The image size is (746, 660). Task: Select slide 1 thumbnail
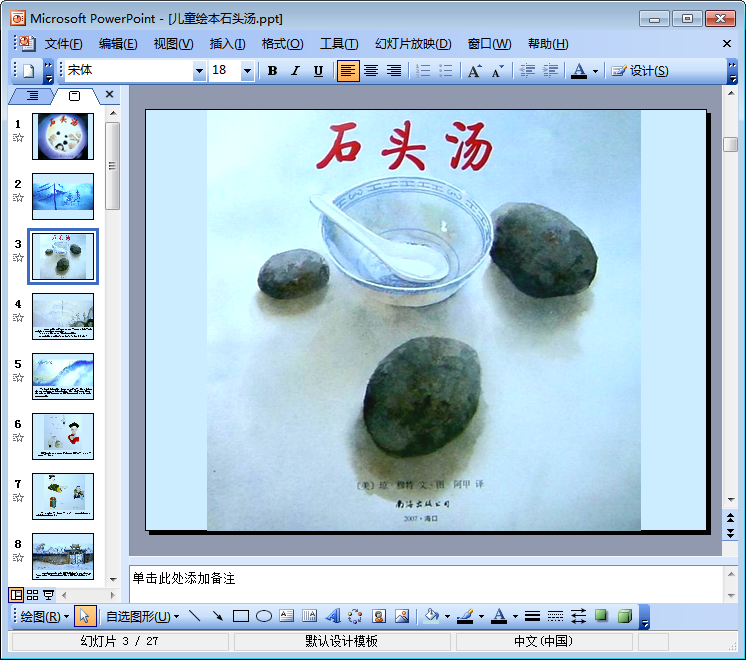[63, 136]
